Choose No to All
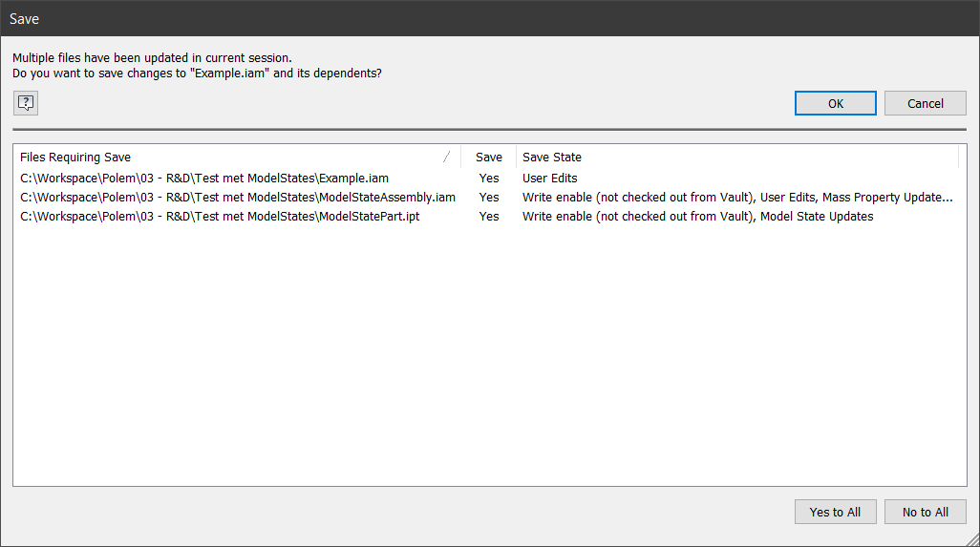The height and width of the screenshot is (547, 980). point(925,512)
